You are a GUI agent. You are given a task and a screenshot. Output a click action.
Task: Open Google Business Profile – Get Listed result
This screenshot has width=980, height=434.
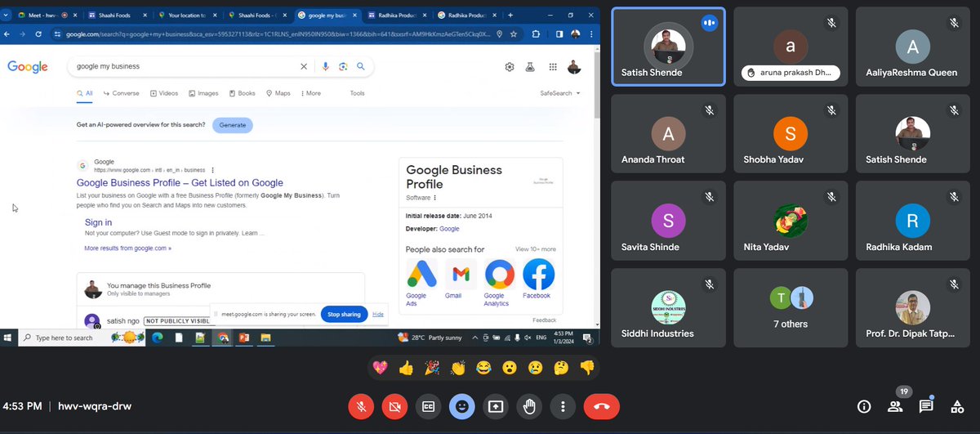pyautogui.click(x=180, y=183)
